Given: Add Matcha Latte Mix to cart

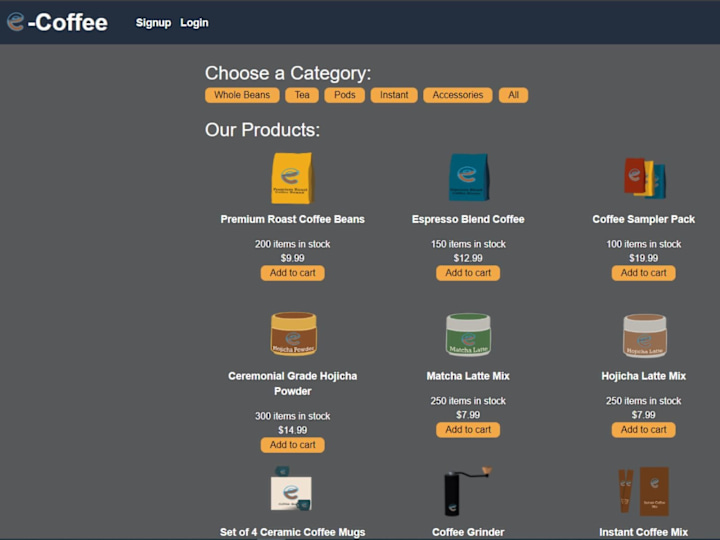Looking at the screenshot, I should click(468, 430).
